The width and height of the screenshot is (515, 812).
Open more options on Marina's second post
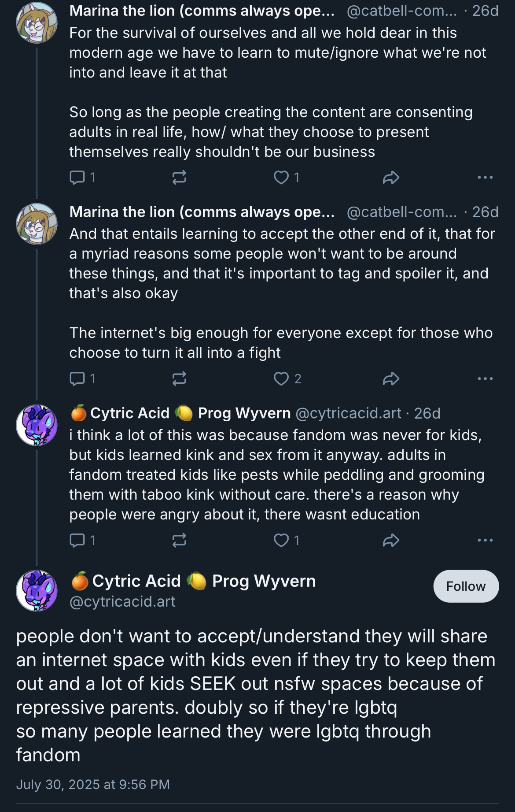[485, 379]
